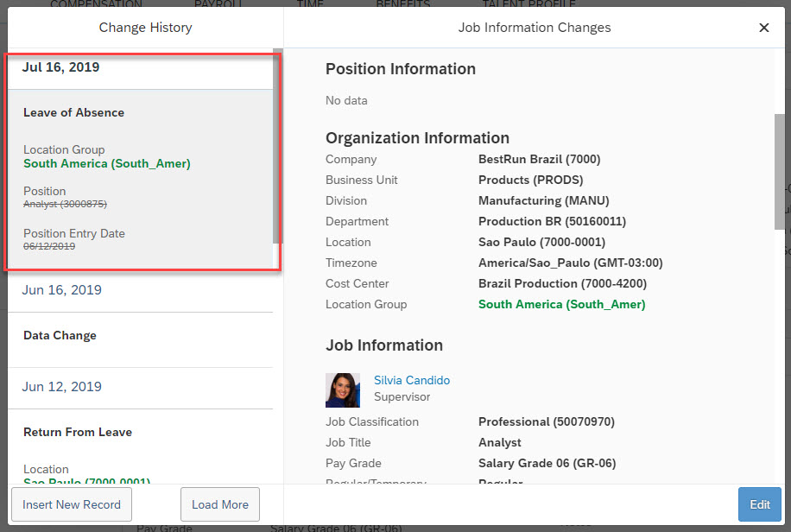Select the Jun 12, 2019 history entry
The width and height of the screenshot is (791, 532).
(x=61, y=387)
